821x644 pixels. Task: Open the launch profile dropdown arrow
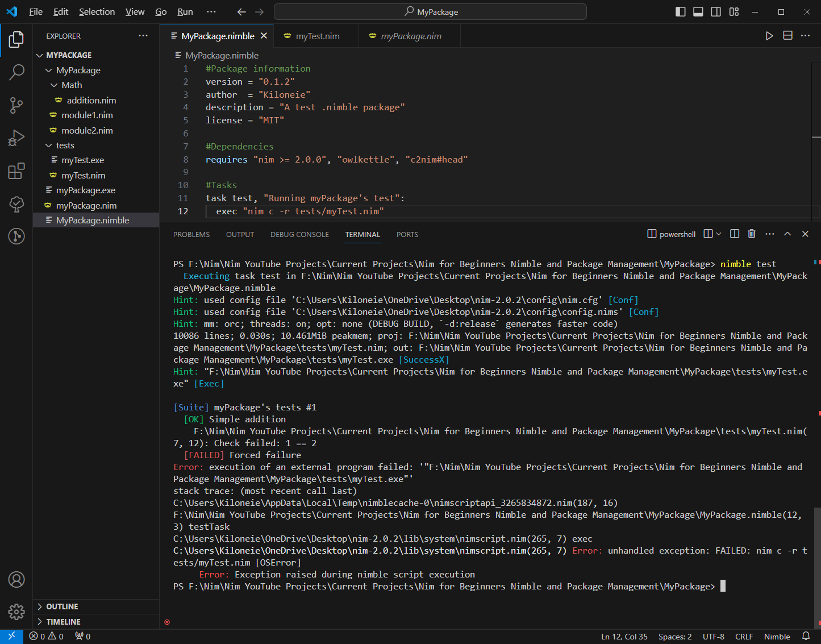click(x=719, y=234)
